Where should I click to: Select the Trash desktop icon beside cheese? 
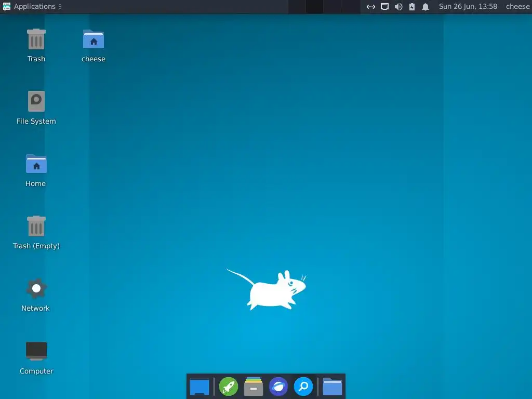36,46
